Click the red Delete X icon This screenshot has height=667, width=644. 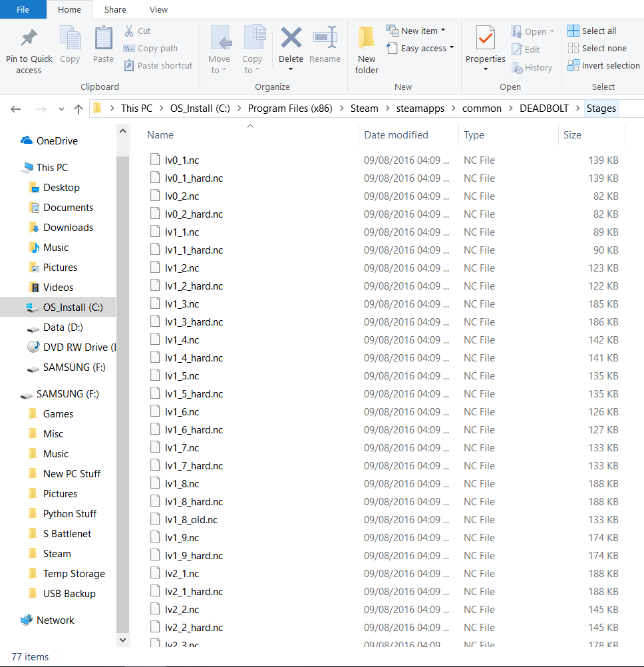click(x=291, y=37)
